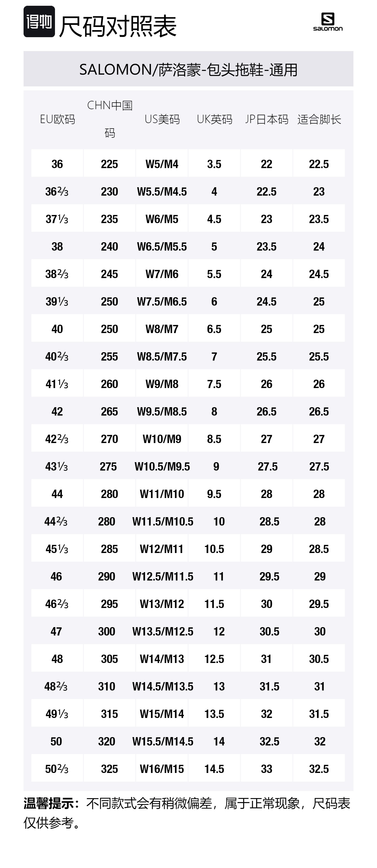Click the W13/M12 US size cell
377x868 pixels.
click(x=162, y=604)
